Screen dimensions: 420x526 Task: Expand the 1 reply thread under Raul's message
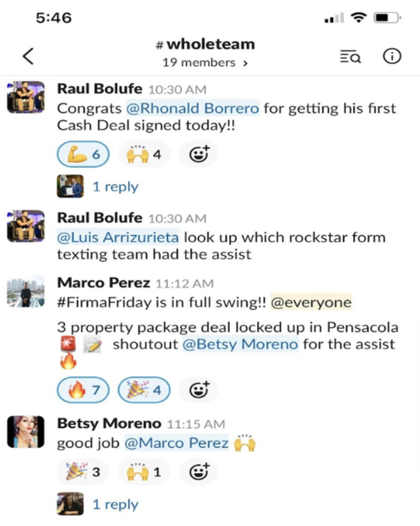[115, 187]
